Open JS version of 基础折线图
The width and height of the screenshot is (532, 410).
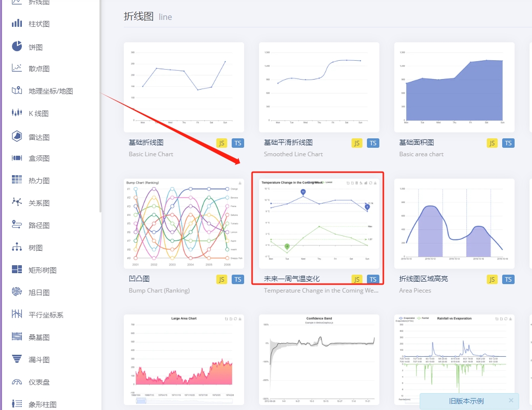222,143
